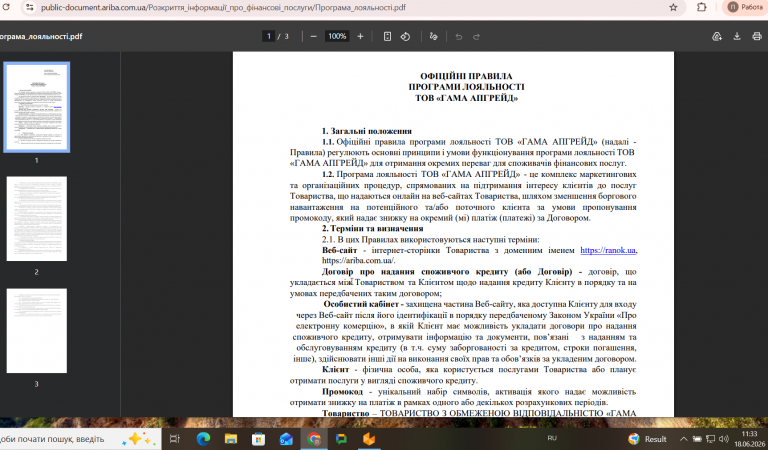Open File Explorer from the taskbar
Image resolution: width=768 pixels, height=450 pixels.
[231, 439]
